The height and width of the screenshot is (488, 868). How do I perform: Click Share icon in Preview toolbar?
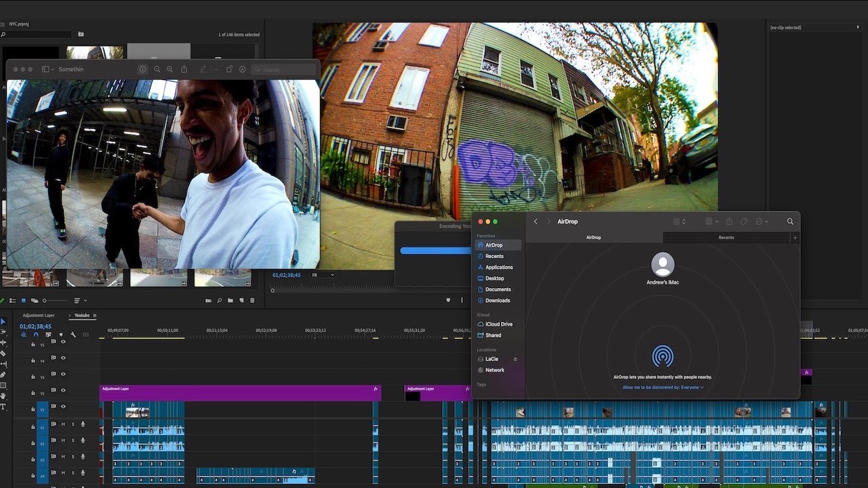point(184,69)
